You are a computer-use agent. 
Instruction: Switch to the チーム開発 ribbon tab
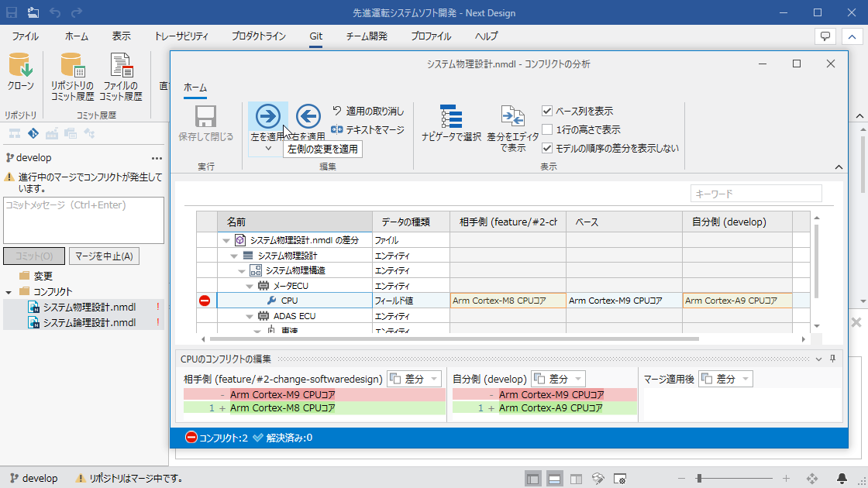click(x=367, y=36)
